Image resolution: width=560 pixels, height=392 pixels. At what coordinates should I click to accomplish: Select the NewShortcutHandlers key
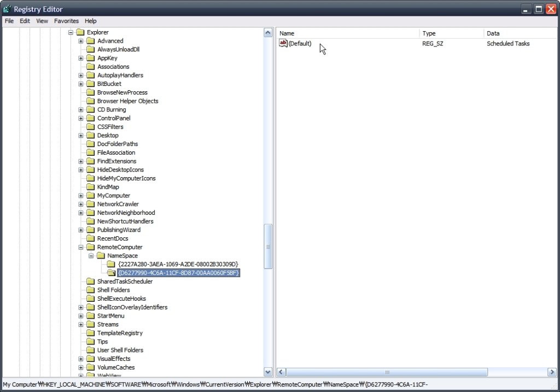[x=125, y=221]
